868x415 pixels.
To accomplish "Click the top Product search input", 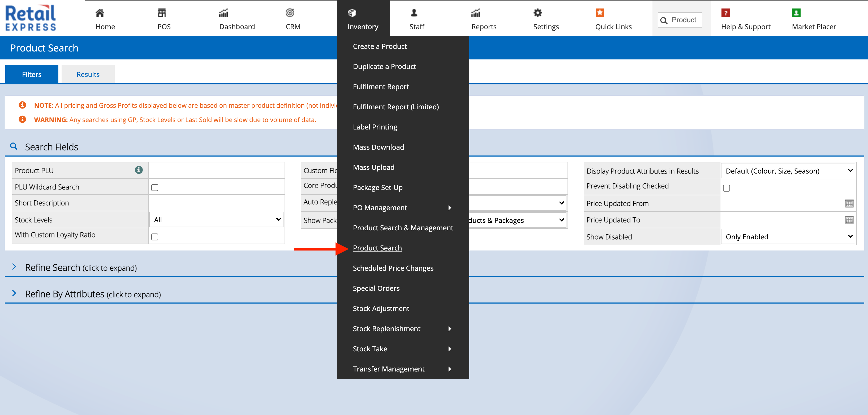I will 680,20.
